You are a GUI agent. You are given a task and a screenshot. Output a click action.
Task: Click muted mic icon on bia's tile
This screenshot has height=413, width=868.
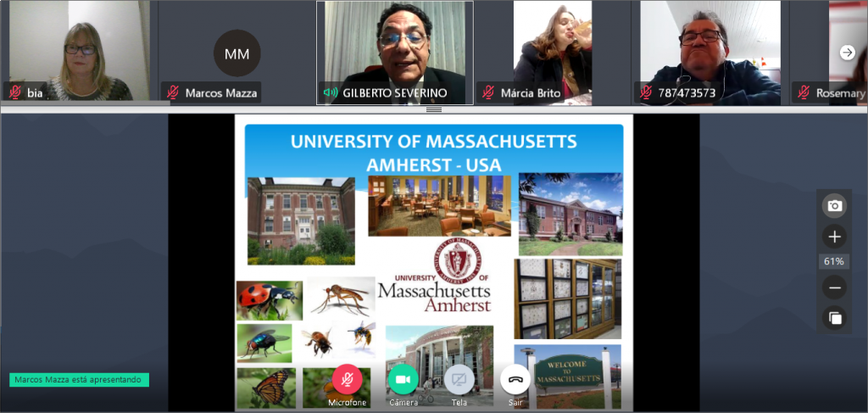click(15, 92)
